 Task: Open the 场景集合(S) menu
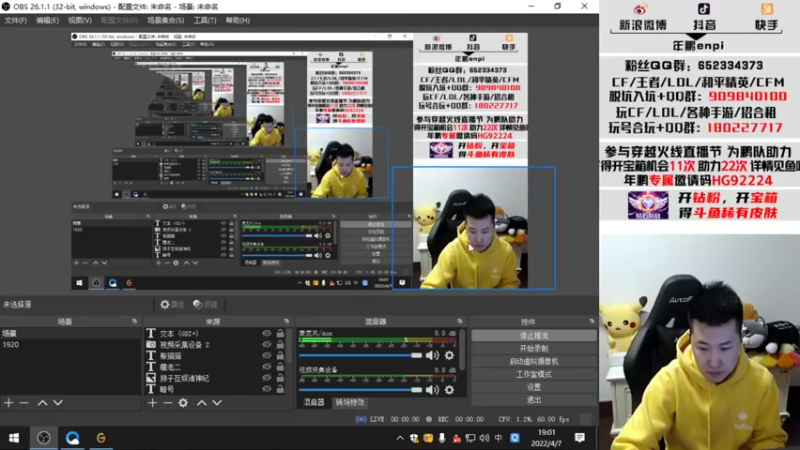tap(165, 20)
